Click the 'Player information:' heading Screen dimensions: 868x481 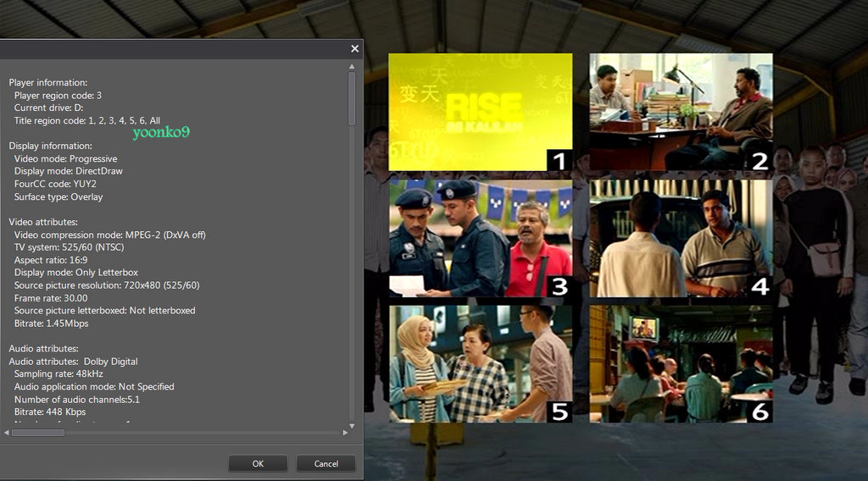pyautogui.click(x=48, y=82)
